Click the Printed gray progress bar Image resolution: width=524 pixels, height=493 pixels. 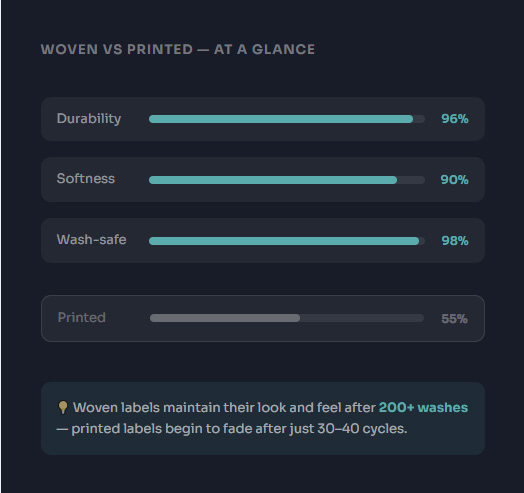(287, 318)
